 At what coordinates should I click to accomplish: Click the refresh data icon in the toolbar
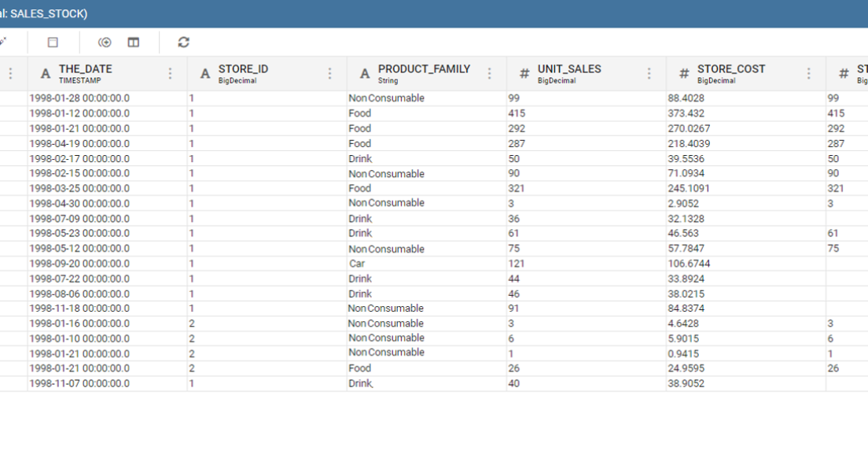(184, 42)
